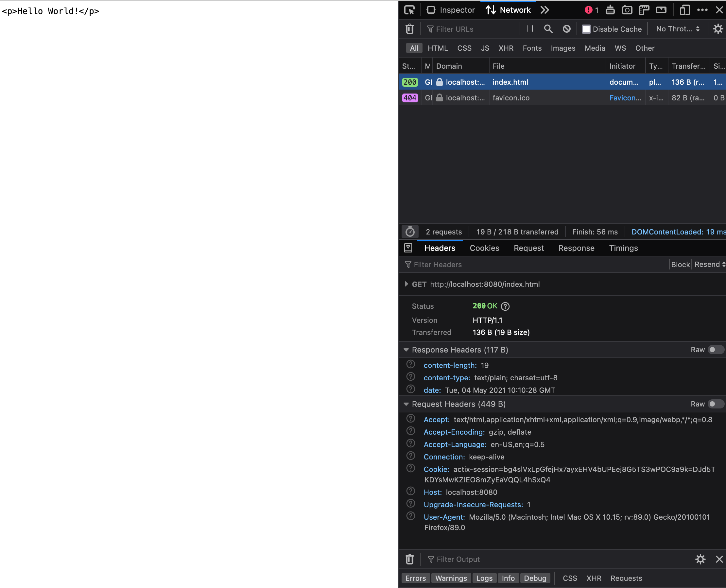726x588 pixels.
Task: Open help for 200 OK status
Action: click(505, 306)
